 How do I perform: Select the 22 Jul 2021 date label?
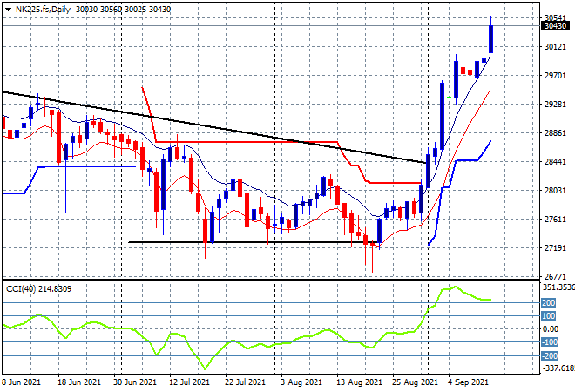[245, 382]
